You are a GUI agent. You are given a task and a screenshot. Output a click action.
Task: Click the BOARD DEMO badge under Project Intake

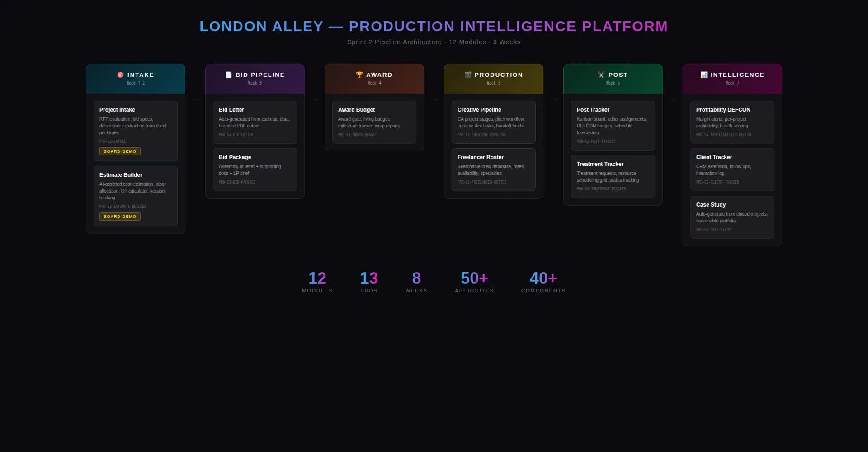tap(119, 151)
